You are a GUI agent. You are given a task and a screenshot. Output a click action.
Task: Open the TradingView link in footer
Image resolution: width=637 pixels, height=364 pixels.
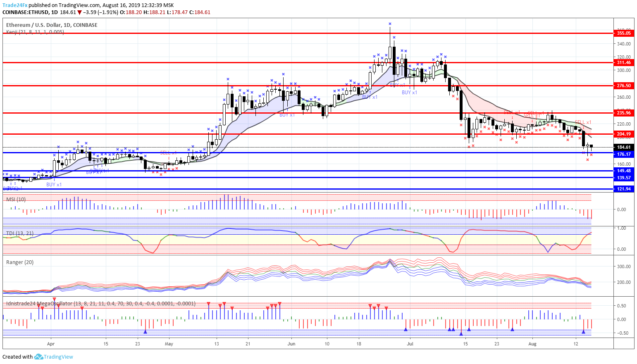pos(58,357)
